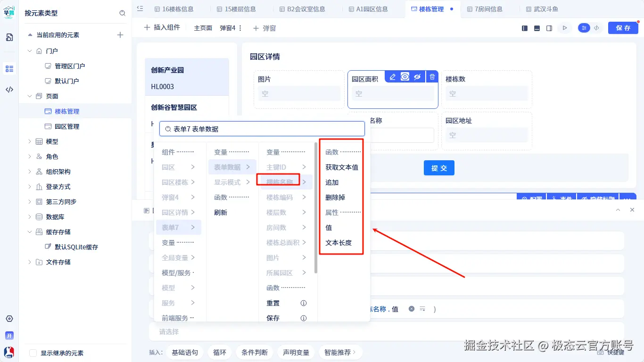
Task: Insert 循环 statement
Action: click(220, 352)
